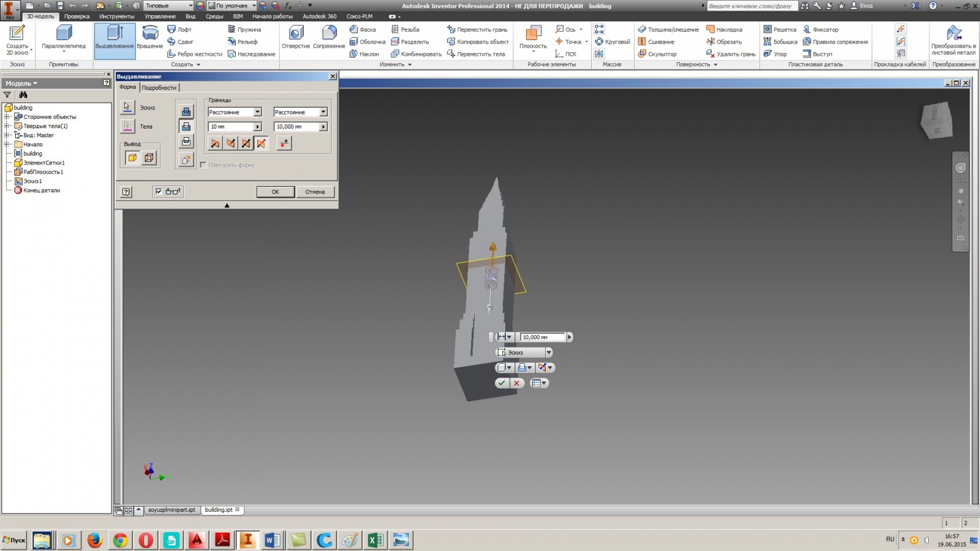Open the second Расстояние extents dropdown
Image resolution: width=980 pixels, height=551 pixels.
click(323, 112)
